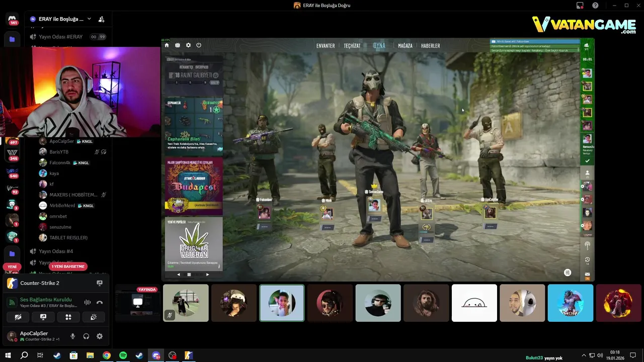The width and height of the screenshot is (644, 362).
Task: Open Discord help question mark icon
Action: 595,6
